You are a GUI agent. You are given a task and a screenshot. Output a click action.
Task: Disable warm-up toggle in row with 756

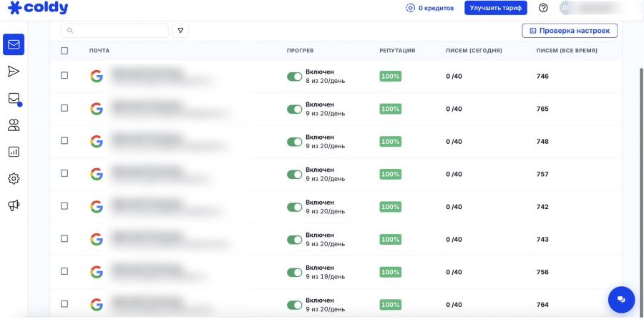(295, 273)
